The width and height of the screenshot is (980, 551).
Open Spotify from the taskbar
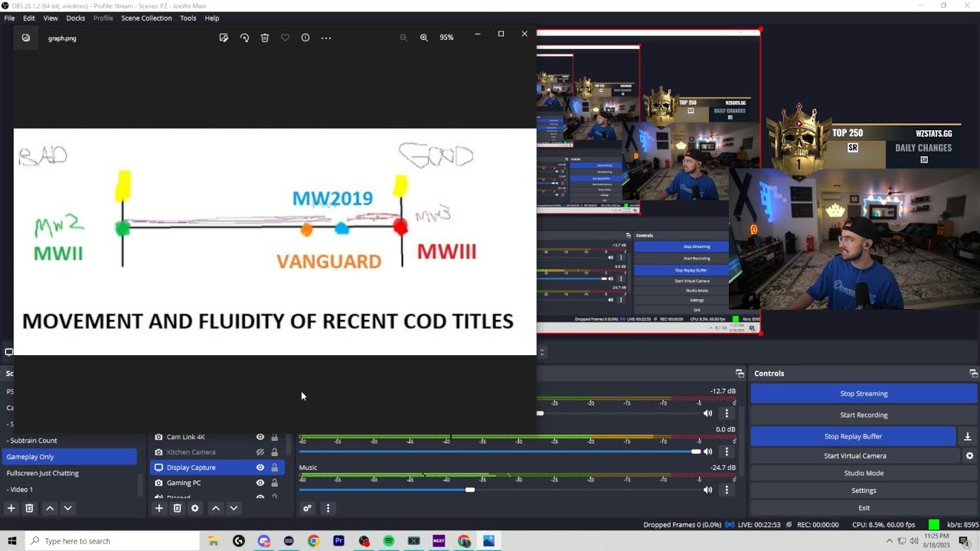(389, 541)
